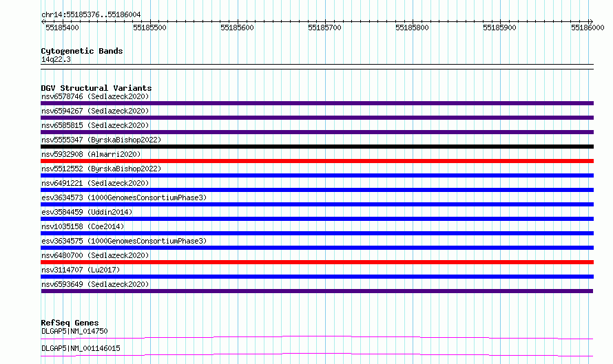The height and width of the screenshot is (364, 613).
Task: Open variant esv3634573 (1000GenomesConsortiumPhase3) label
Action: [124, 197]
